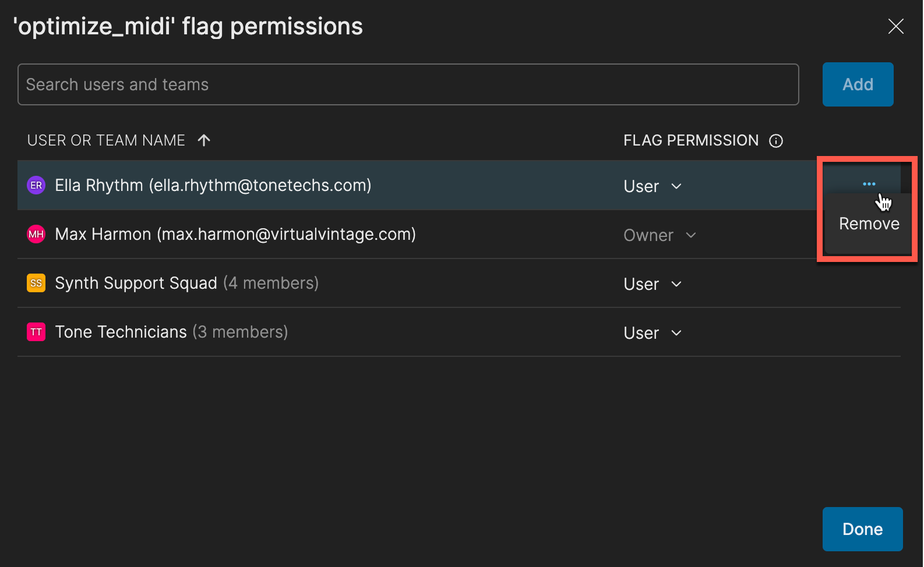Viewport: 924px width, 567px height.
Task: Click the ER avatar for Ella Rhythm
Action: coord(36,185)
